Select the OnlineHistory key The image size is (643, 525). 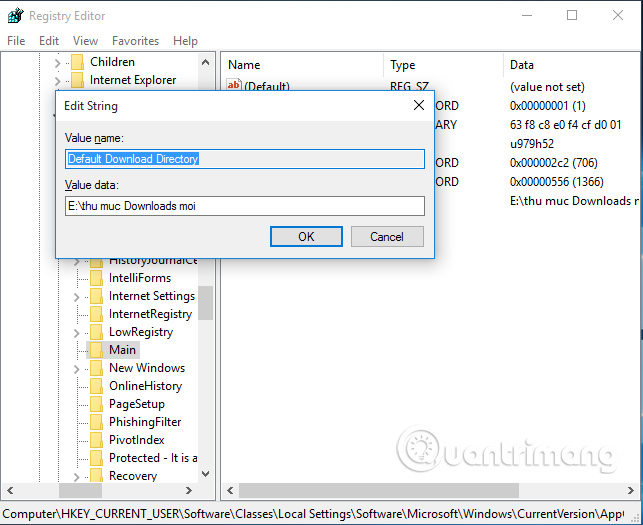coord(146,386)
